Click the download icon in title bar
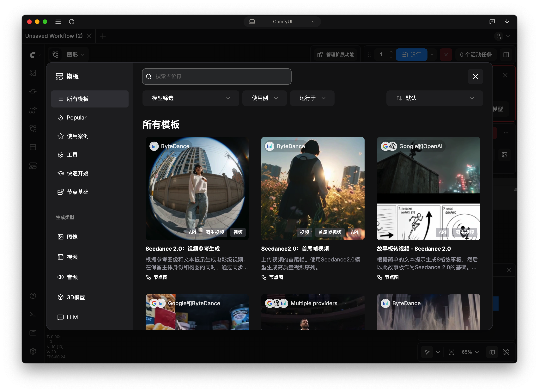539x392 pixels. pos(507,22)
